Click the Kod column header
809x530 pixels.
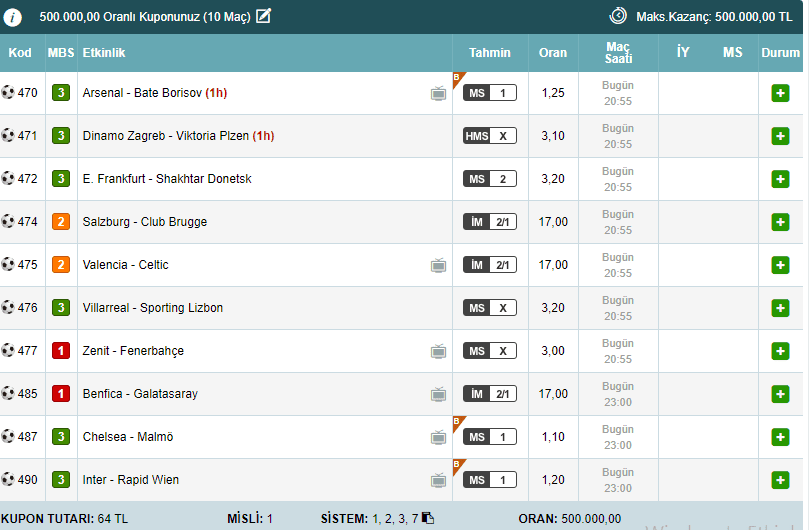(20, 53)
